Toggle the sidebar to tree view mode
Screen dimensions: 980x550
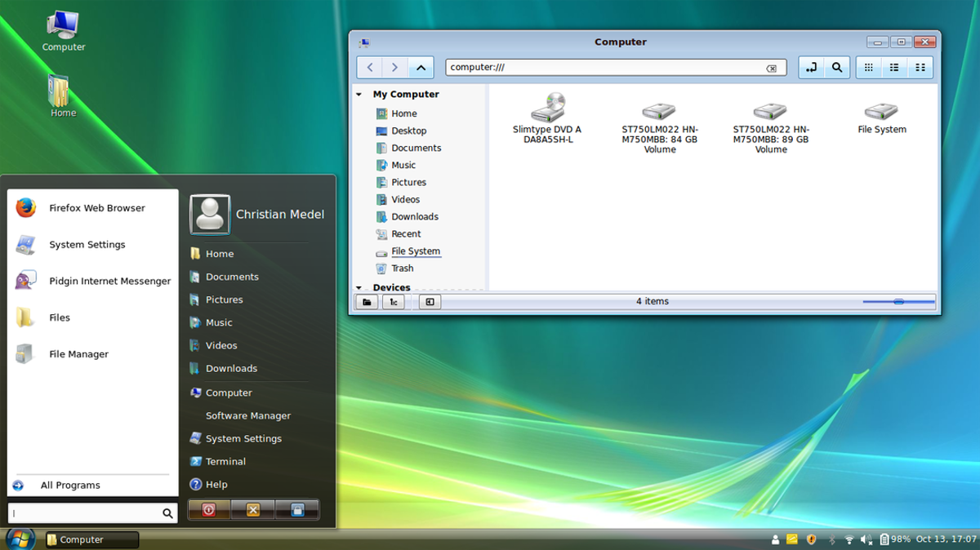[x=393, y=302]
